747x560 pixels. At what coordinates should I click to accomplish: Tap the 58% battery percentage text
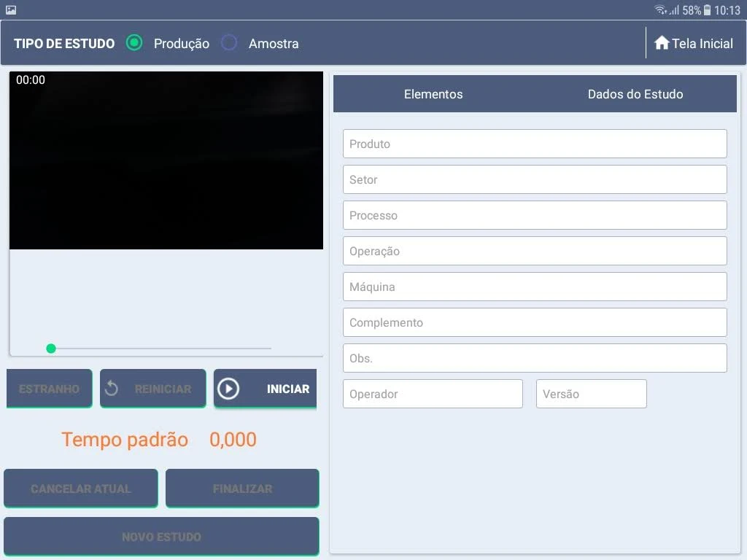[x=692, y=10]
